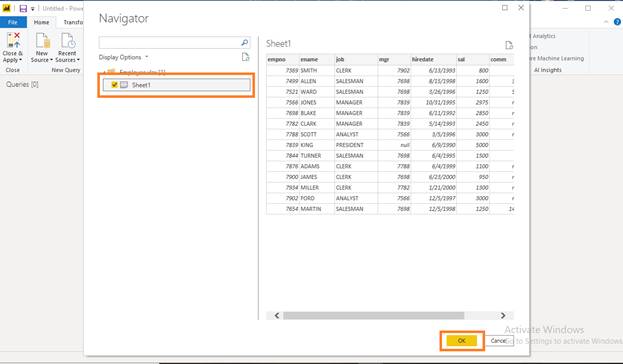Screen dimensions: 623x364
Task: Switch to the Transform tab
Action: 73,22
